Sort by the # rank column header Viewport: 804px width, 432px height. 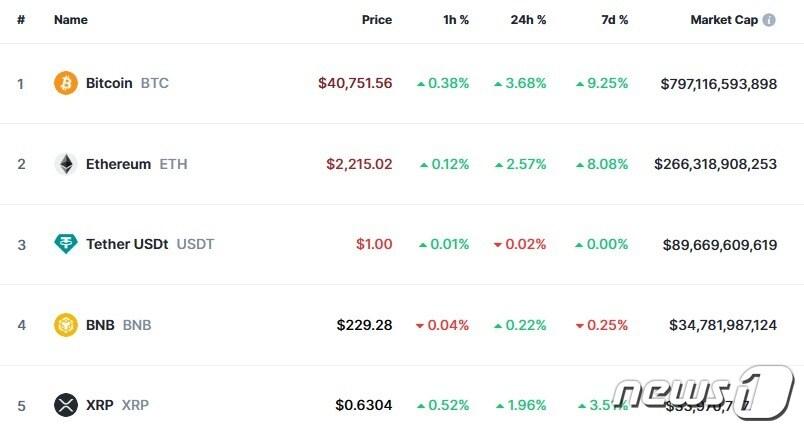21,20
